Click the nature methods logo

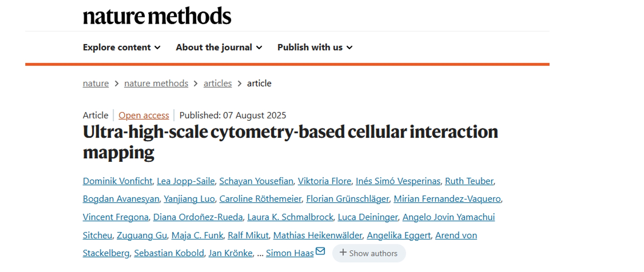click(x=157, y=16)
